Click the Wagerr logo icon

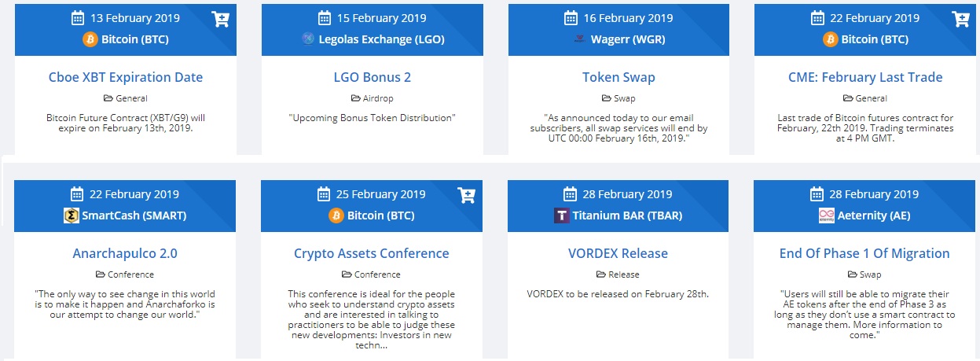579,39
